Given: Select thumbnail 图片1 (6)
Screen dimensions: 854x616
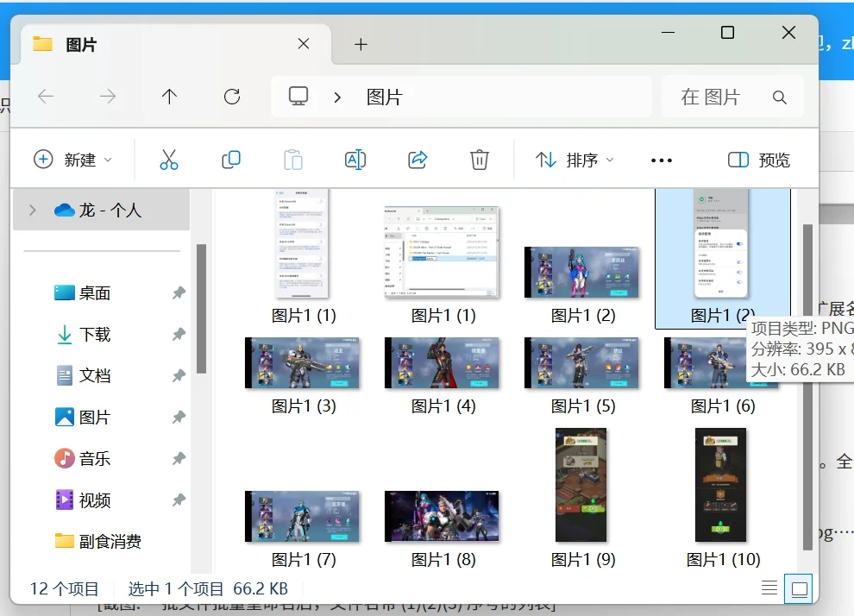Looking at the screenshot, I should [x=706, y=362].
